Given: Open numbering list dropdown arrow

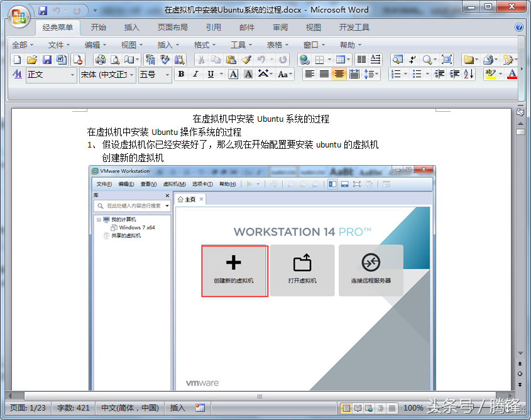Looking at the screenshot, I should tap(405, 74).
